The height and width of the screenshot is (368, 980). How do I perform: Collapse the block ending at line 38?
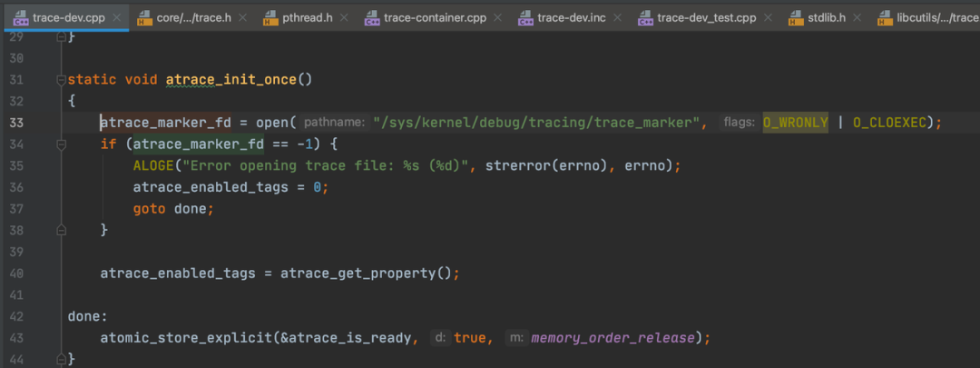pos(61,230)
